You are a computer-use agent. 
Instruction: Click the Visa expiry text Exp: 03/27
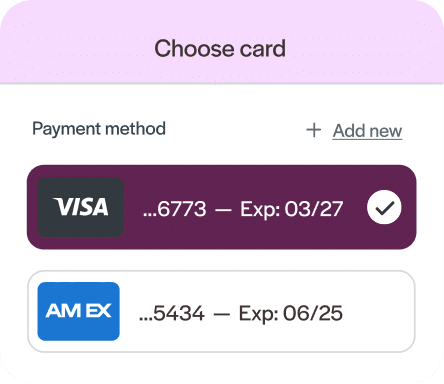coord(292,209)
